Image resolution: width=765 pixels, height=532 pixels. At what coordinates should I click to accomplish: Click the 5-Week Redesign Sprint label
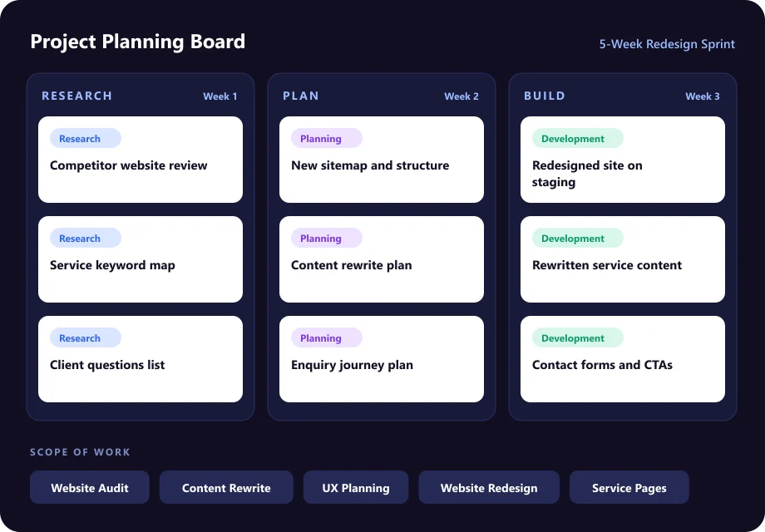tap(667, 44)
